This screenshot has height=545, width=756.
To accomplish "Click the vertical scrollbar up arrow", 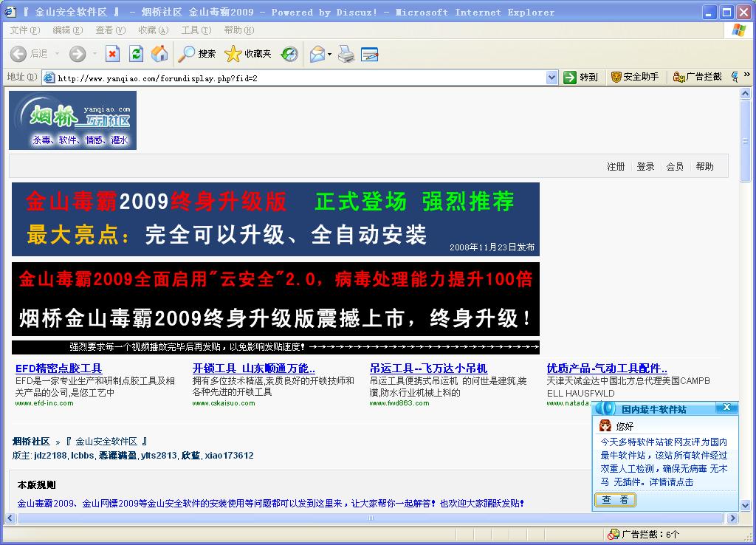I will (x=746, y=94).
